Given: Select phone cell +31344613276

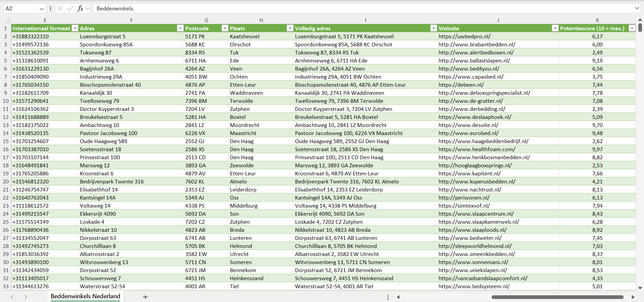Looking at the screenshot, I should pyautogui.click(x=45, y=286).
